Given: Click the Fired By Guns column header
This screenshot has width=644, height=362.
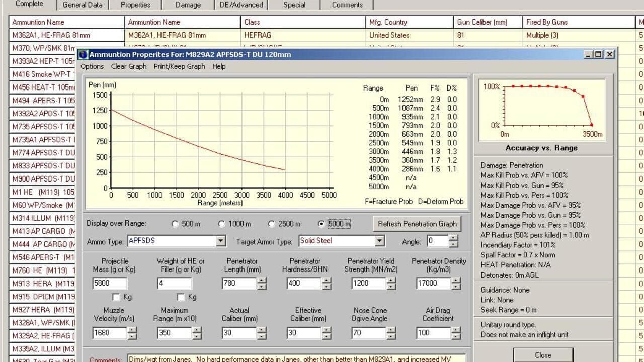Looking at the screenshot, I should (579, 22).
